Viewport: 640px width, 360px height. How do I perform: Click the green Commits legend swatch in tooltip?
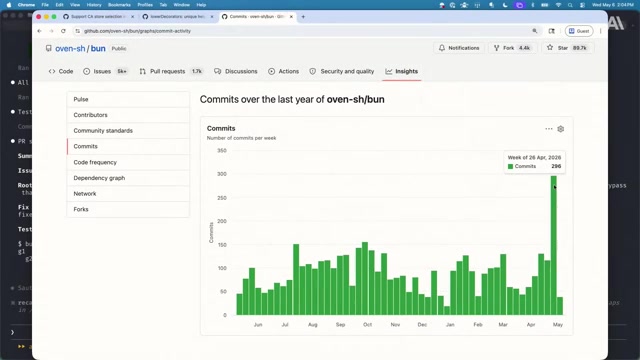(510, 166)
